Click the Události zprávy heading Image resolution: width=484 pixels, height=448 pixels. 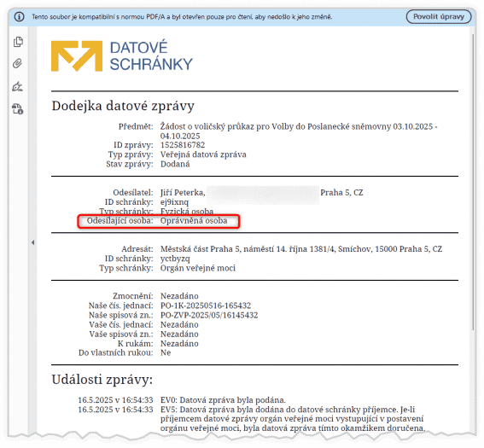102,380
